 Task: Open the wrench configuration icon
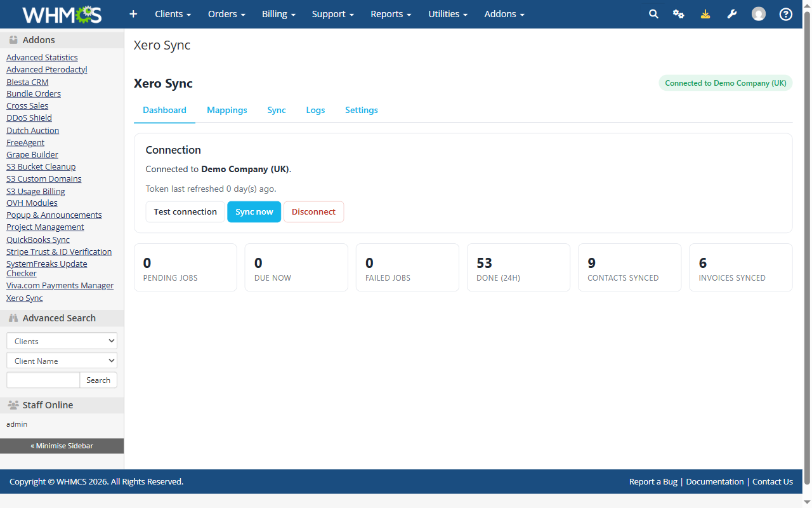click(732, 14)
